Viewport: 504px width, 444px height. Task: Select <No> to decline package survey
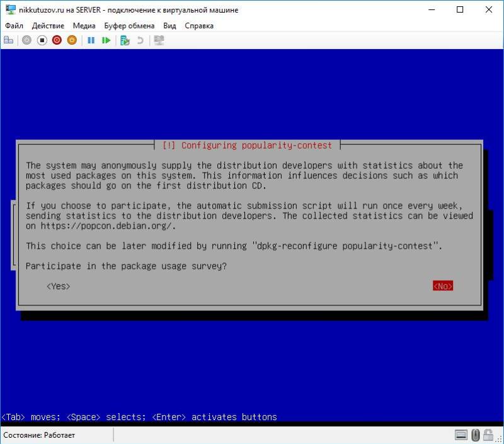(x=443, y=287)
